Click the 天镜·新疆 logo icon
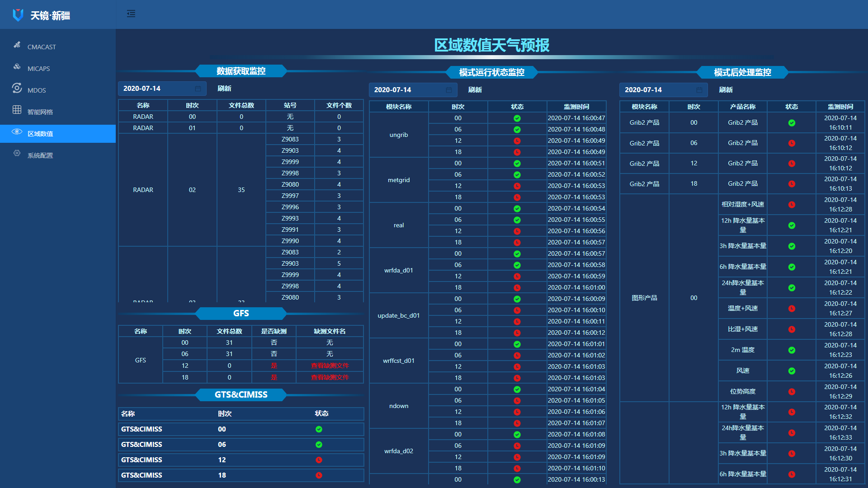Screen dimensions: 868x488 point(18,15)
